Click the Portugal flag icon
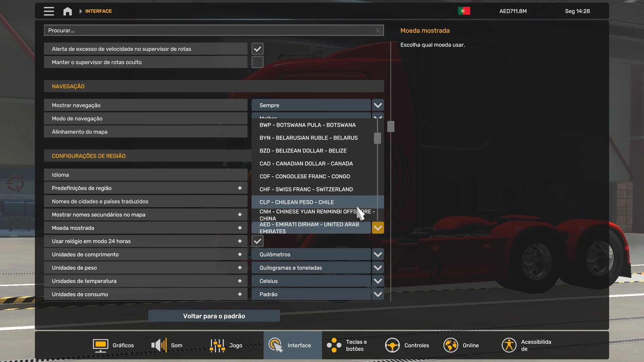This screenshot has height=362, width=644. click(464, 11)
